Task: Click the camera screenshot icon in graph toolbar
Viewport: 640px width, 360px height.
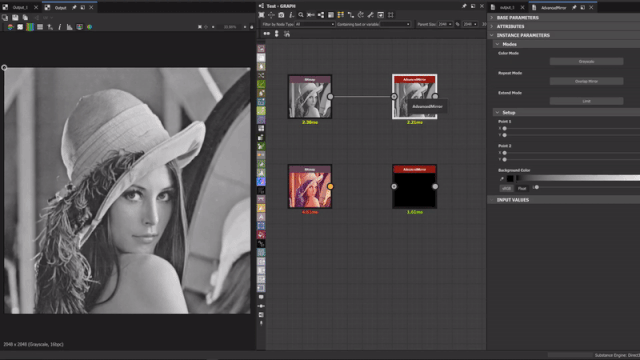Action: 281,15
